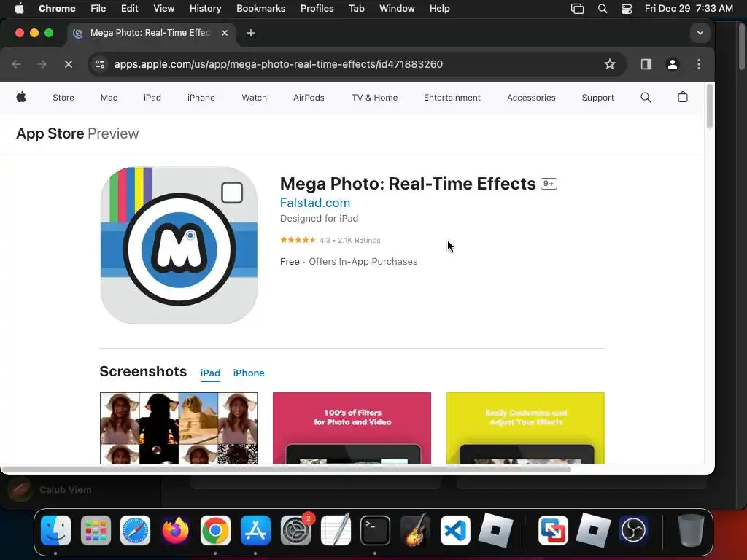Launch GarageBand from the dock
Screen dimensions: 747x560
tap(415, 530)
